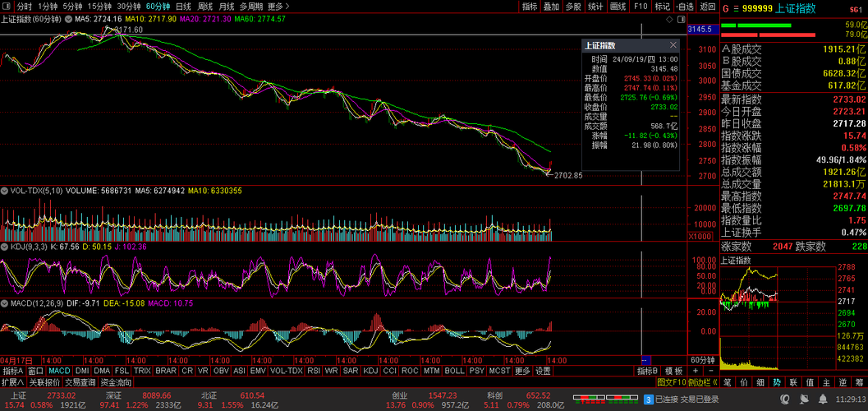Select the KDJ indicator tab at bottom

click(x=370, y=371)
